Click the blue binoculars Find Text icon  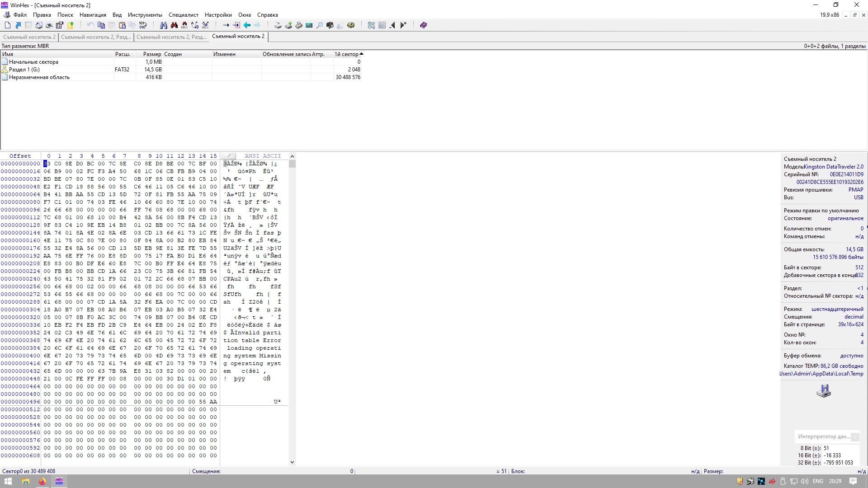pyautogui.click(x=164, y=25)
